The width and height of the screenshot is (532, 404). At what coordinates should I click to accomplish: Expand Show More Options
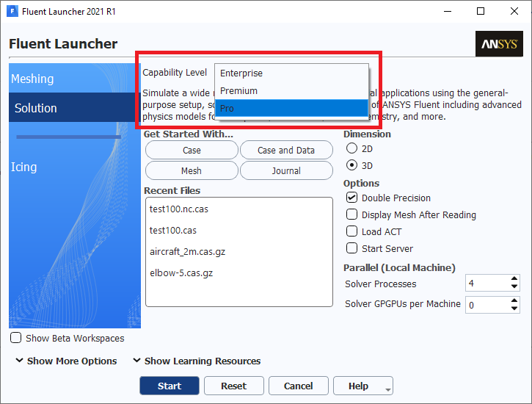(x=67, y=361)
